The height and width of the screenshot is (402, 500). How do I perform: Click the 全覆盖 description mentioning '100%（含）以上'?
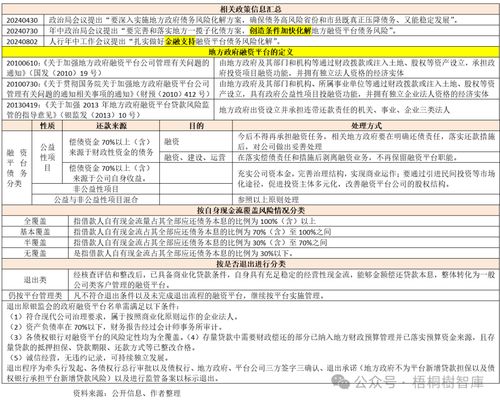[284, 221]
